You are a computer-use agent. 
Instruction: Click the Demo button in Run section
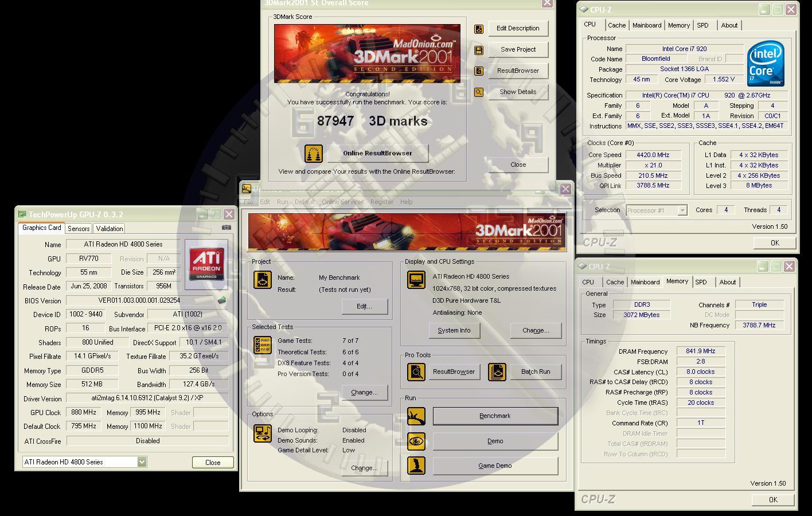pos(495,441)
